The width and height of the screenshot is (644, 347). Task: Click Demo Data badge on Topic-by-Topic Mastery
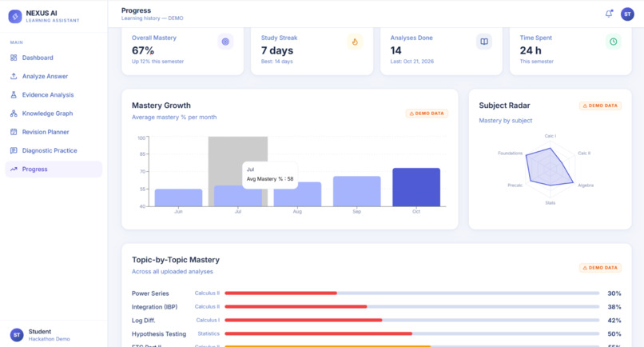pyautogui.click(x=600, y=268)
